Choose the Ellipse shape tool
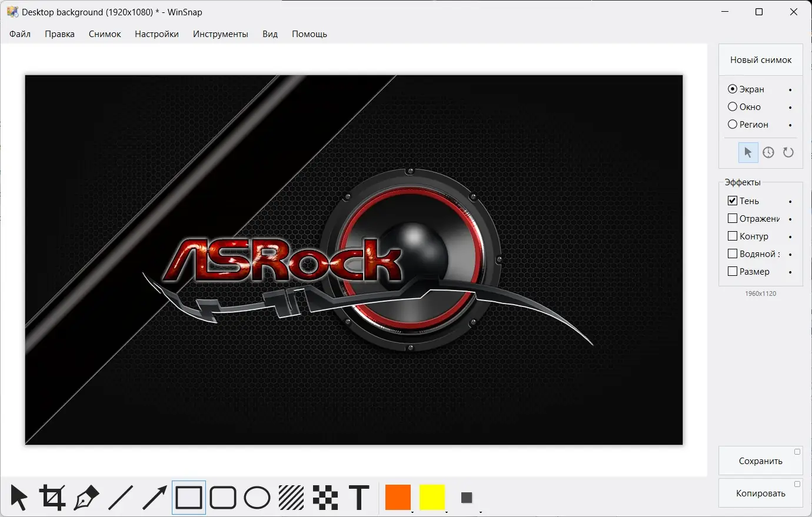 point(257,498)
